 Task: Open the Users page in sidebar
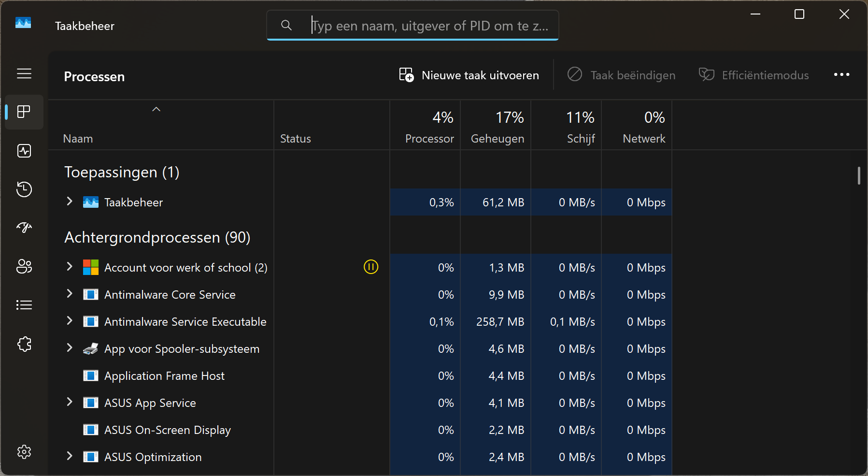[24, 266]
